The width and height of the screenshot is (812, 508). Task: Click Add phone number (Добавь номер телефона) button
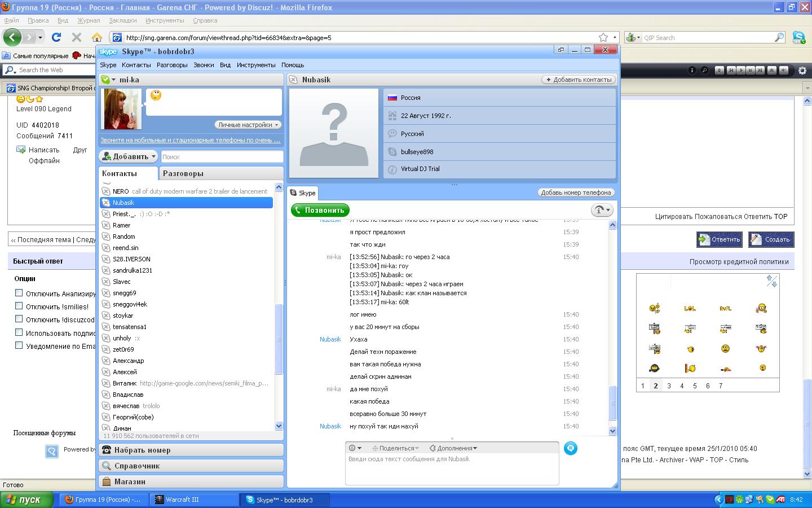coord(576,192)
